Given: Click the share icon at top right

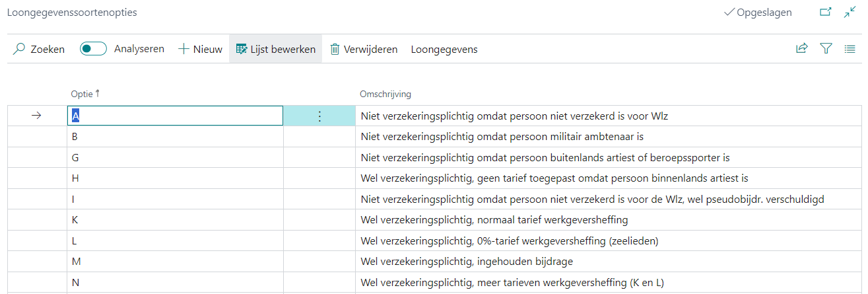Looking at the screenshot, I should (x=801, y=48).
